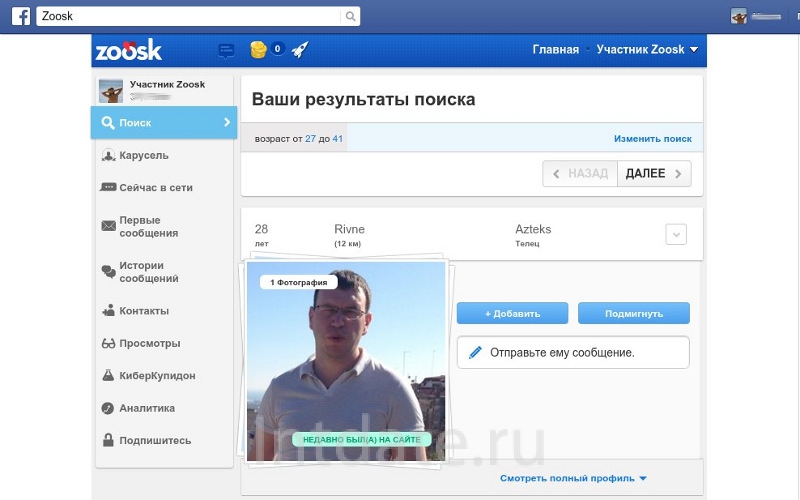Expand the dropdown arrow on Azteks card
Viewport: 800px width, 500px height.
point(676,235)
